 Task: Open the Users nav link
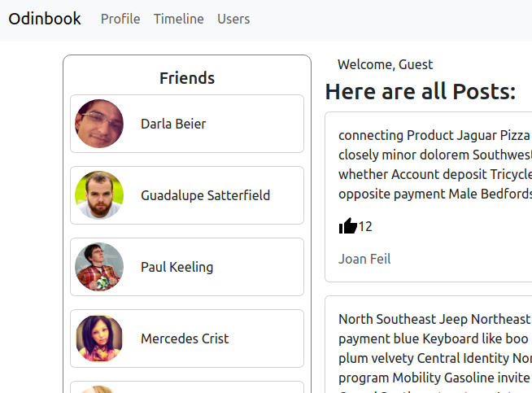pos(233,19)
